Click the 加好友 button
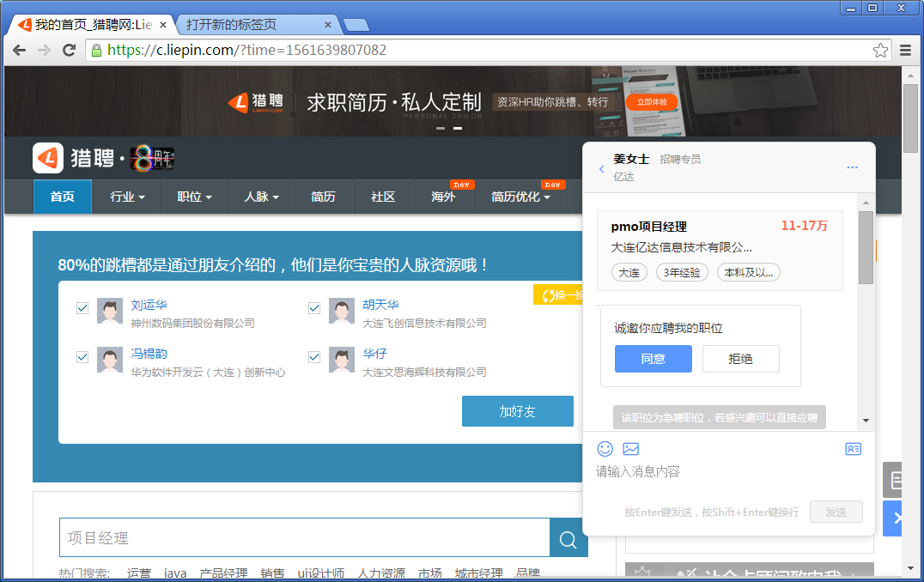The width and height of the screenshot is (924, 582). click(x=518, y=411)
